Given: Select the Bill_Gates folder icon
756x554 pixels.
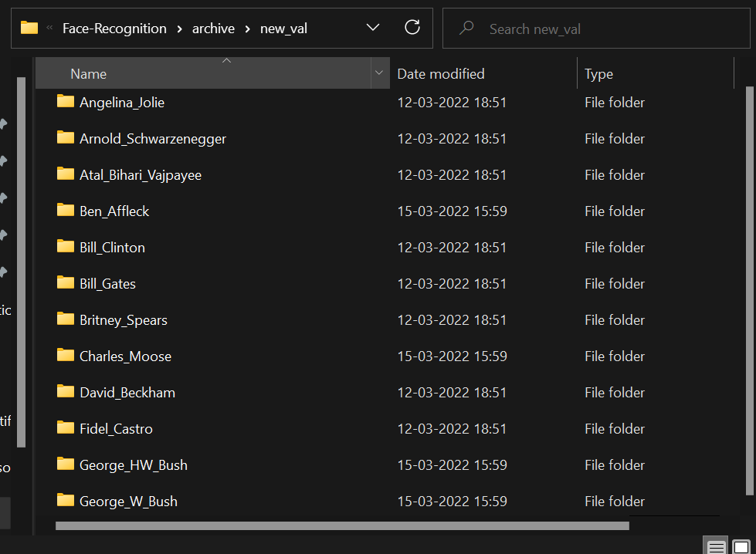Looking at the screenshot, I should 66,282.
